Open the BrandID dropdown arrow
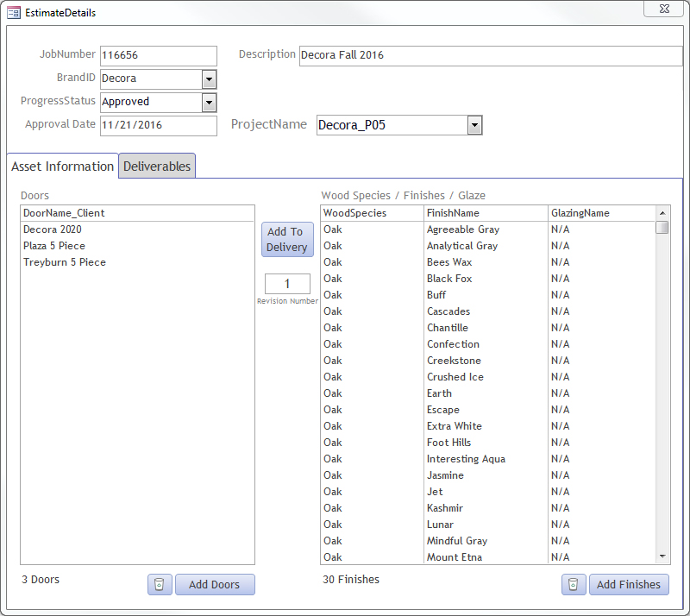 click(209, 79)
